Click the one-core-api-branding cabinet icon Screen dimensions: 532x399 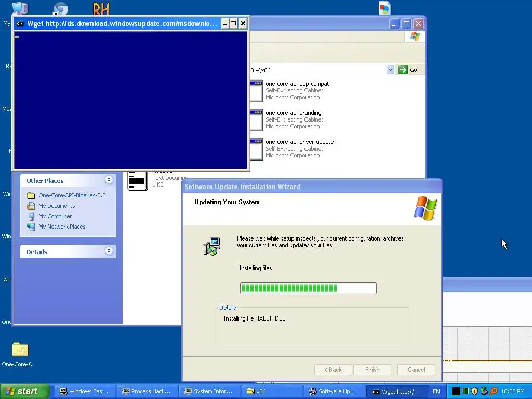tap(257, 120)
